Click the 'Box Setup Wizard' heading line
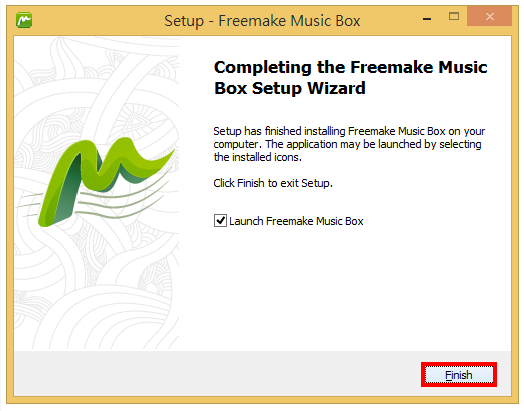Viewport: 524px width, 411px height. coord(290,88)
